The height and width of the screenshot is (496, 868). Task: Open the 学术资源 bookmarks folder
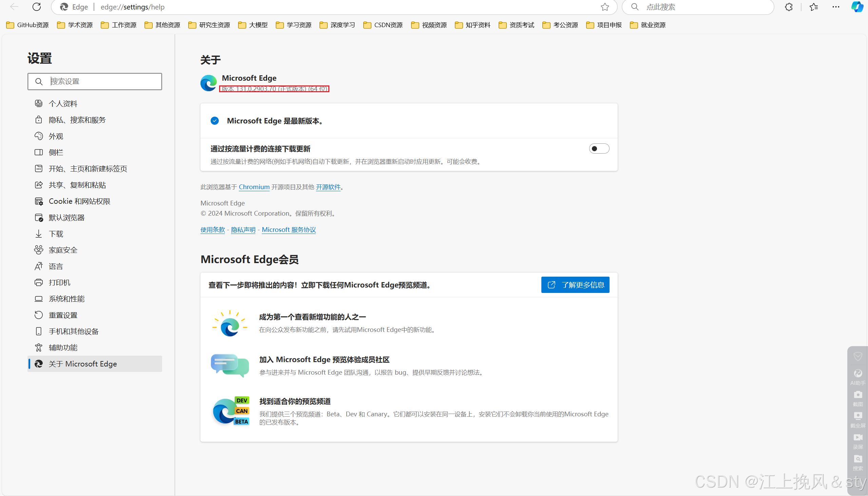(75, 25)
